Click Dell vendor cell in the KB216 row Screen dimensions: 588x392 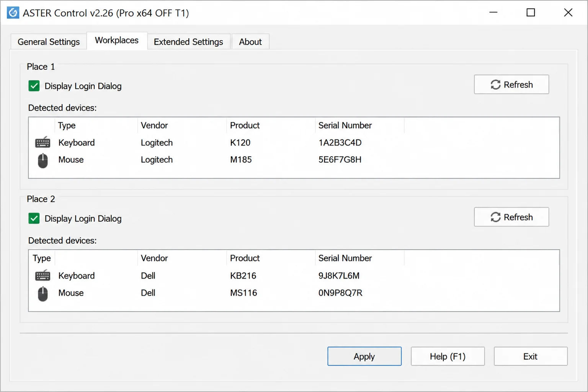coord(148,276)
